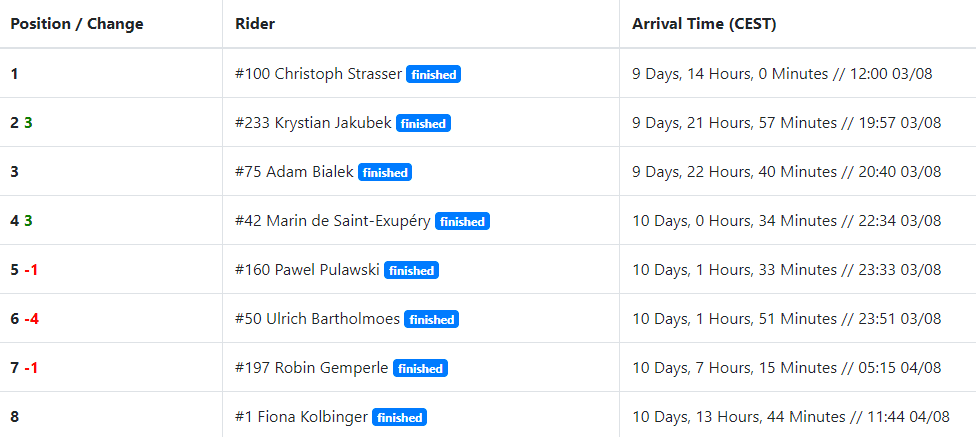
Task: Click the finished badge beside Ulrich Bartholmoes
Action: point(432,320)
